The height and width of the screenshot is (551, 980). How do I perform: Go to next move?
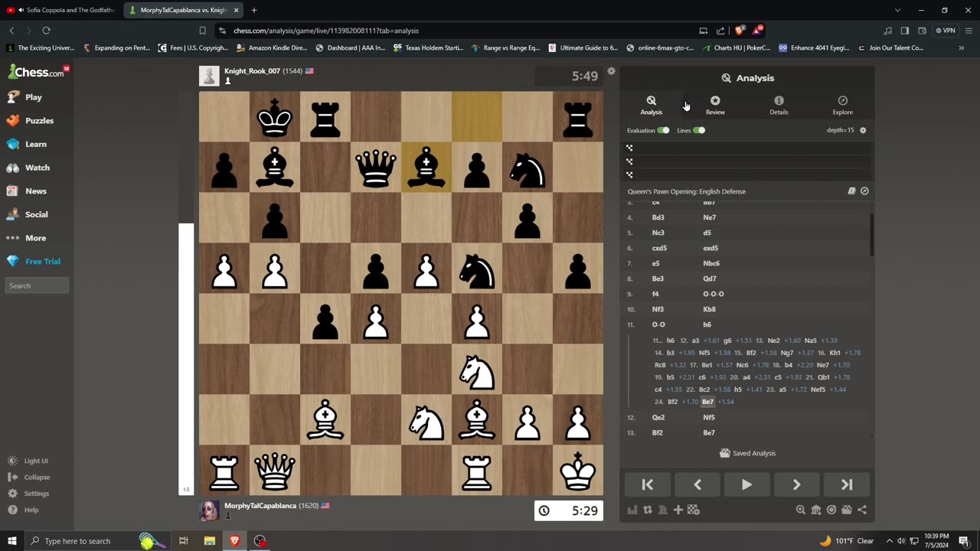click(x=796, y=484)
